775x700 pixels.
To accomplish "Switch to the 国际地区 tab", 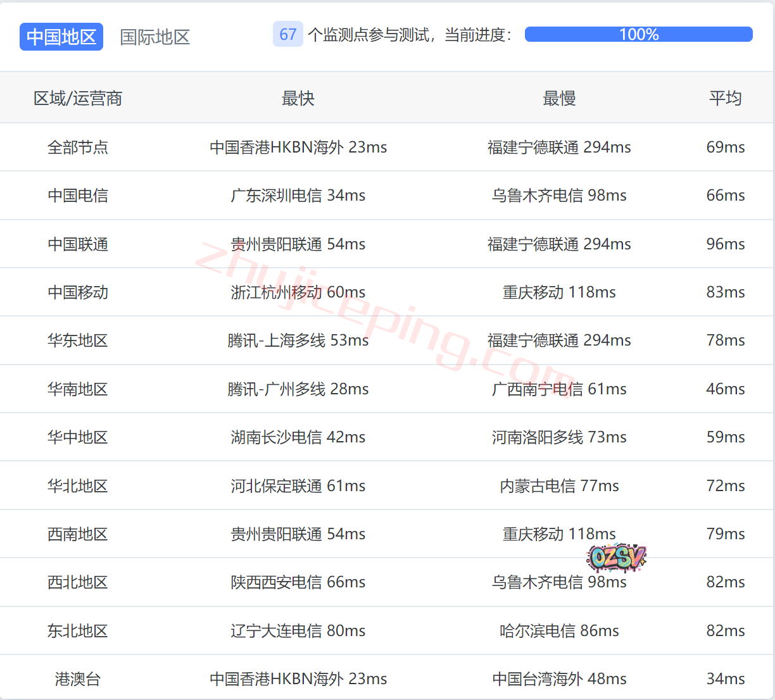I will click(x=155, y=37).
